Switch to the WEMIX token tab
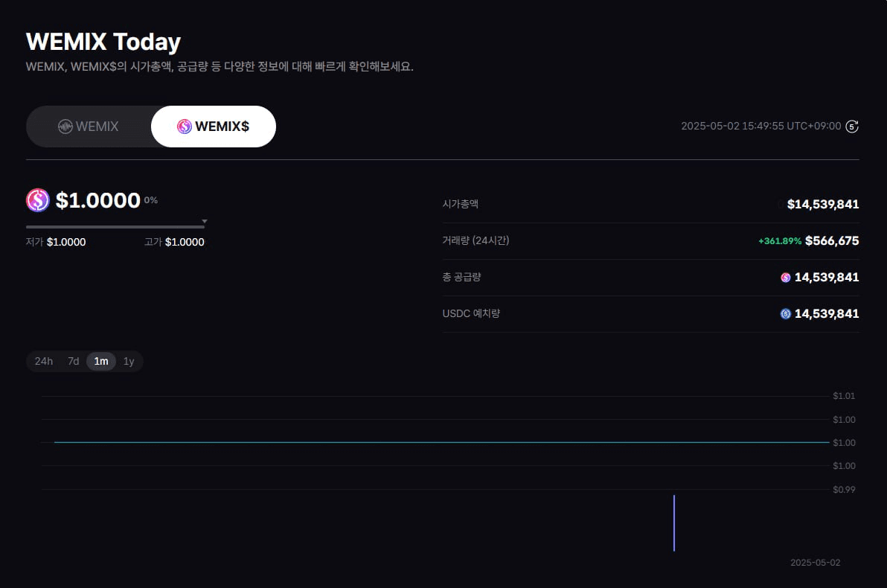The image size is (887, 588). (x=89, y=127)
